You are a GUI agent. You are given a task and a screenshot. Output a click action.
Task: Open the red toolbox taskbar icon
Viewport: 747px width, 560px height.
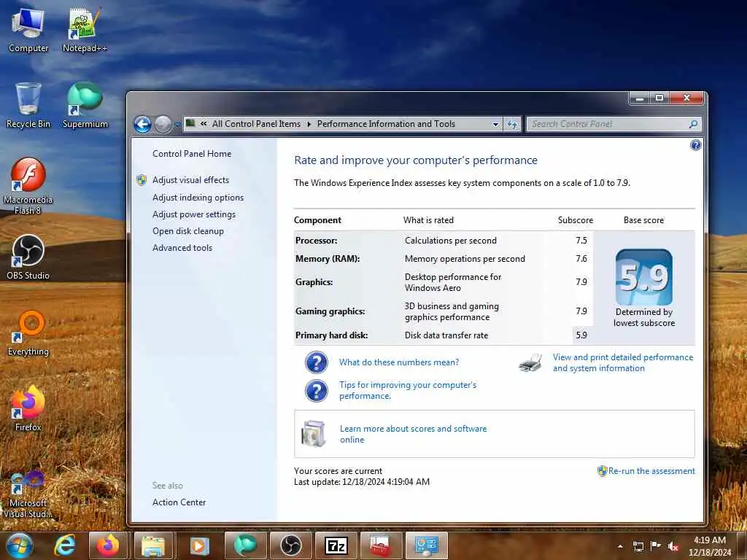[380, 545]
